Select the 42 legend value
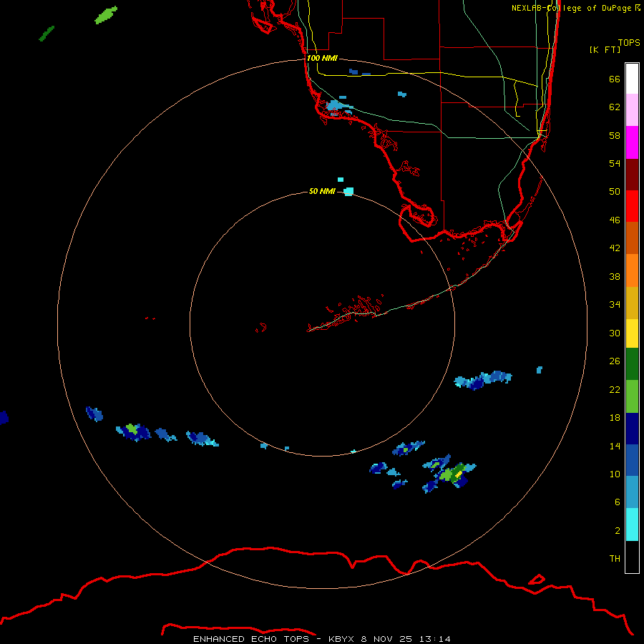This screenshot has height=644, width=644. pos(615,248)
